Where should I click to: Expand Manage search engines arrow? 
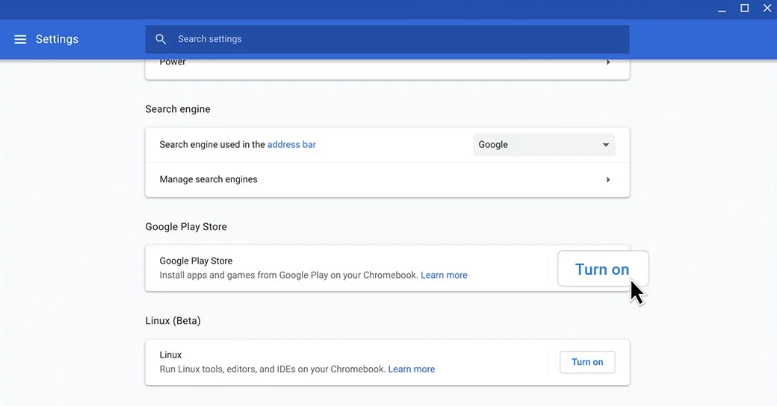point(607,180)
